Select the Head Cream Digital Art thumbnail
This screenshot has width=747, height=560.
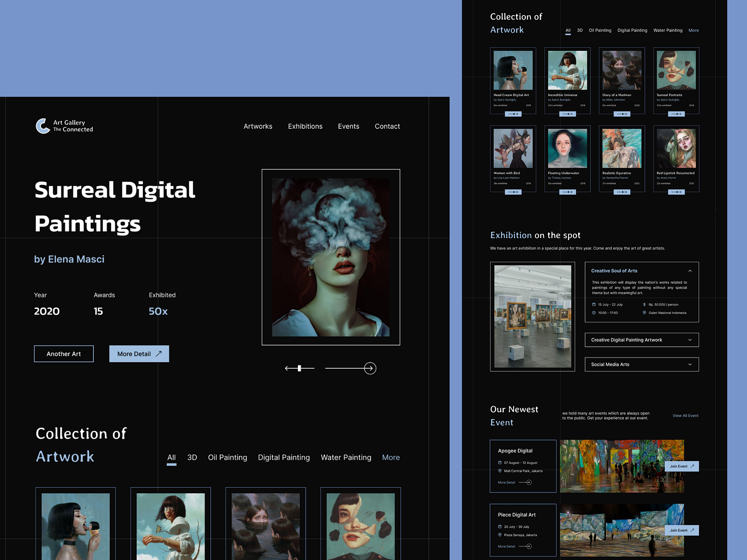(x=513, y=70)
